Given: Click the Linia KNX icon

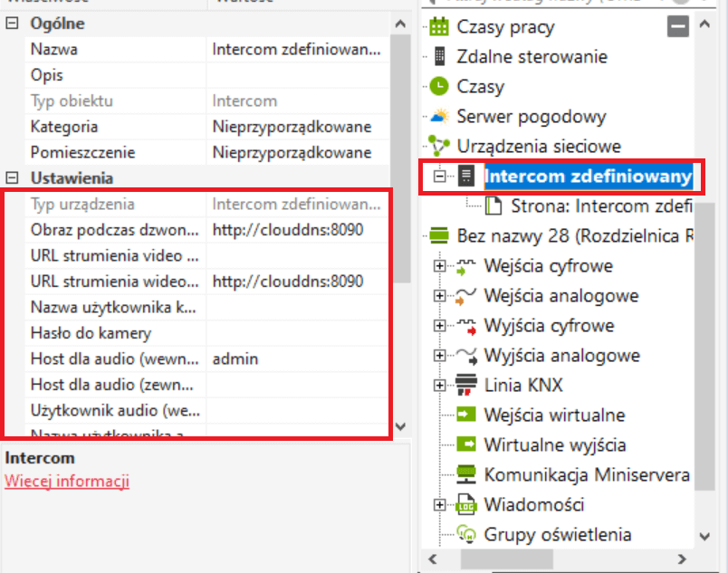Looking at the screenshot, I should pyautogui.click(x=466, y=386).
